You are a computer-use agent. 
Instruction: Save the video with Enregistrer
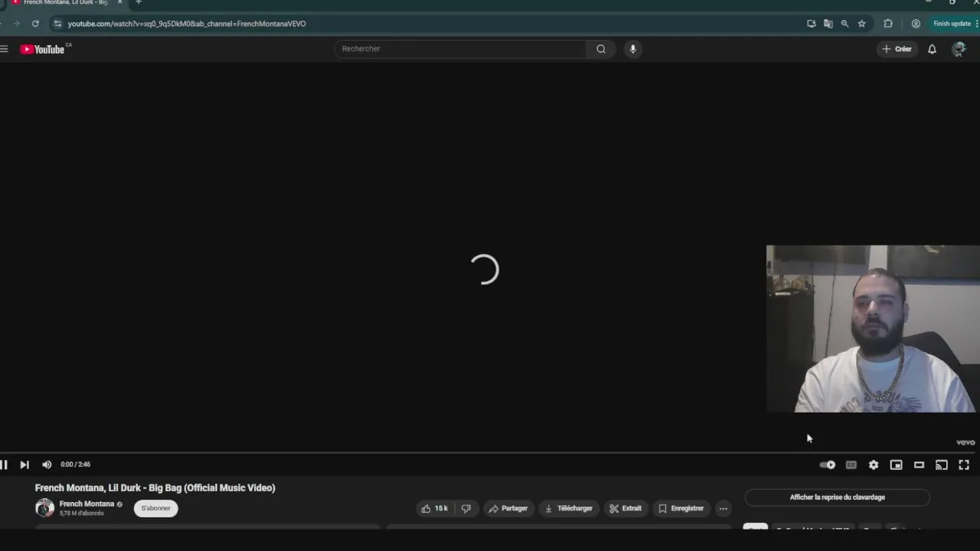pyautogui.click(x=681, y=508)
